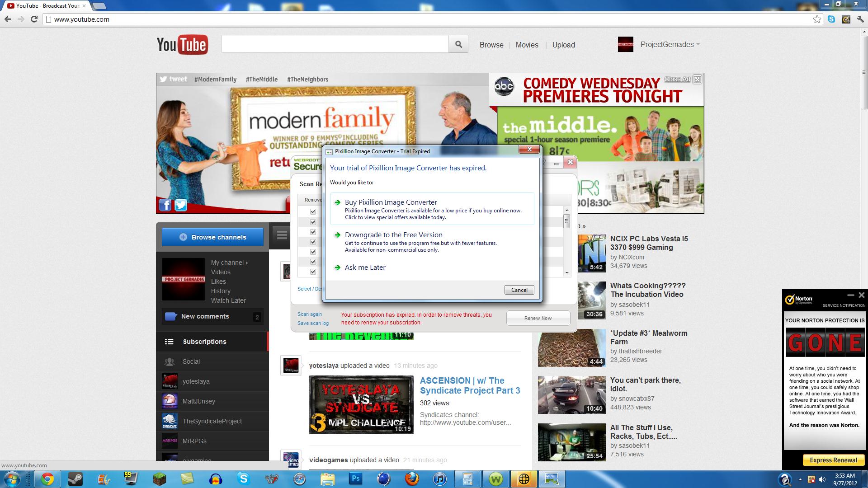Choose Downgrade to the Free Version
Viewport: 868px width, 488px height.
pyautogui.click(x=432, y=242)
